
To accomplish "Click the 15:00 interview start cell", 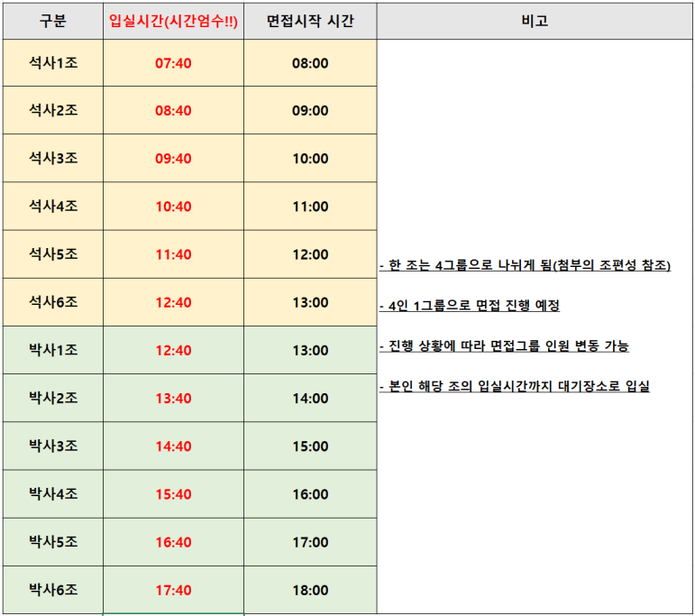I will pyautogui.click(x=310, y=446).
